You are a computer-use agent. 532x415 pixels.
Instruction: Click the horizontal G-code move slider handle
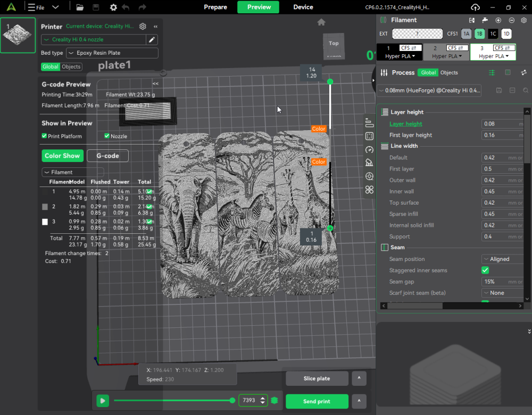point(232,401)
